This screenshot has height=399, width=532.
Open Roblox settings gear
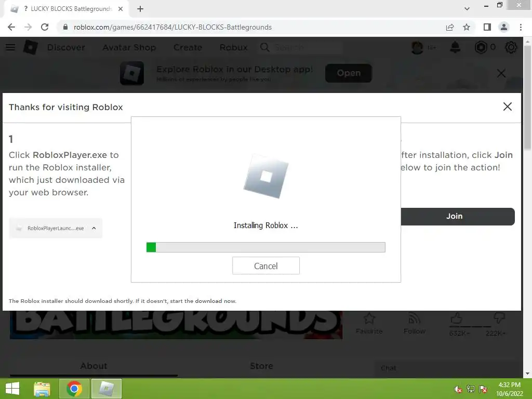click(511, 47)
